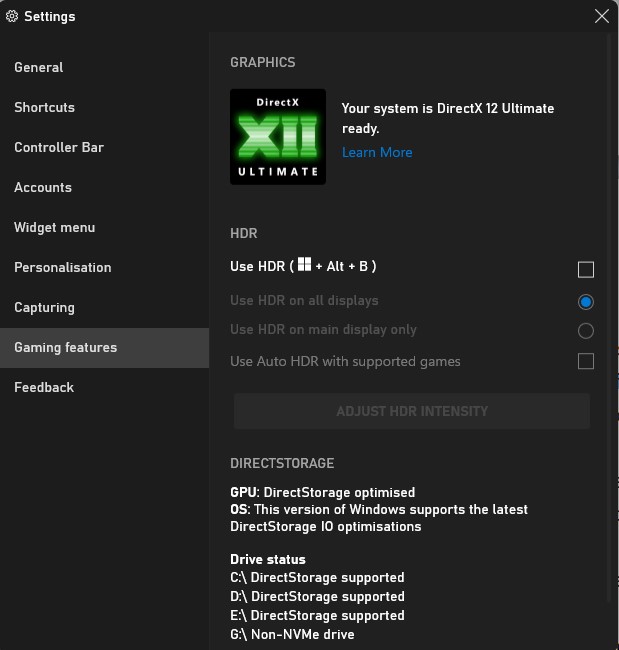The height and width of the screenshot is (650, 619).
Task: Tick Use Auto HDR with supported games
Action: [585, 361]
